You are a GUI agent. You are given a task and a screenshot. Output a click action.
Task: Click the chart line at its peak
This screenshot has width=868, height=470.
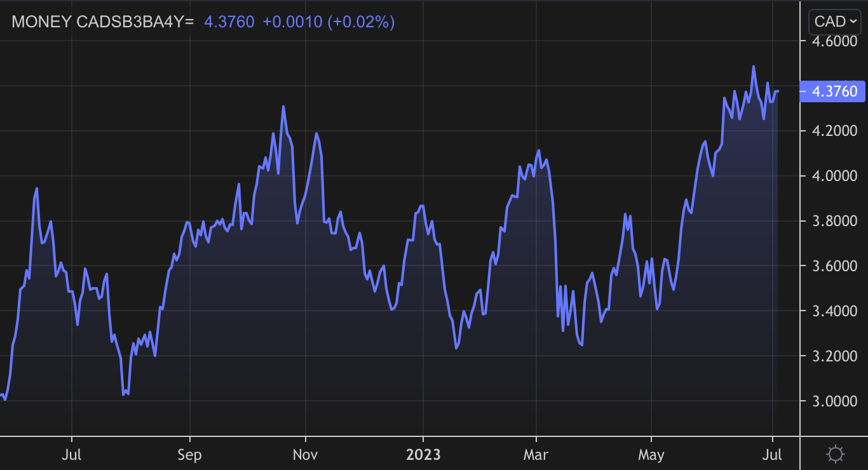point(754,65)
